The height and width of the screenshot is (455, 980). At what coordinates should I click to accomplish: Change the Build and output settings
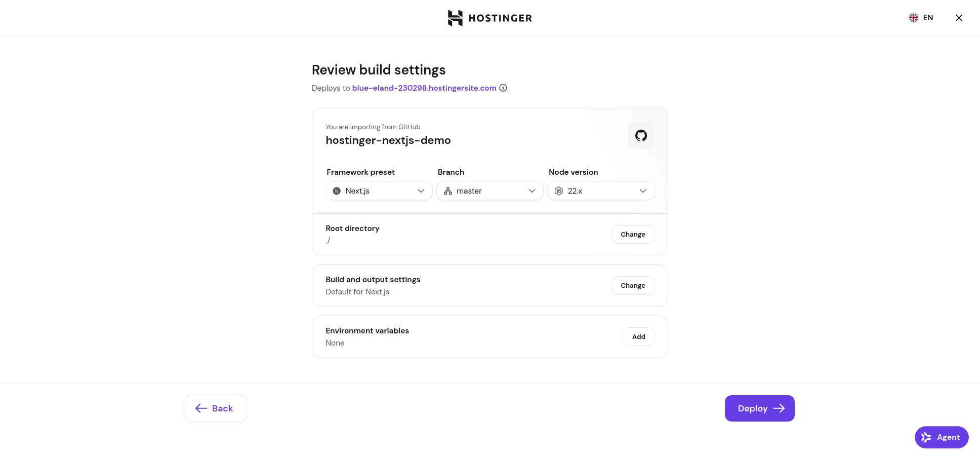633,286
